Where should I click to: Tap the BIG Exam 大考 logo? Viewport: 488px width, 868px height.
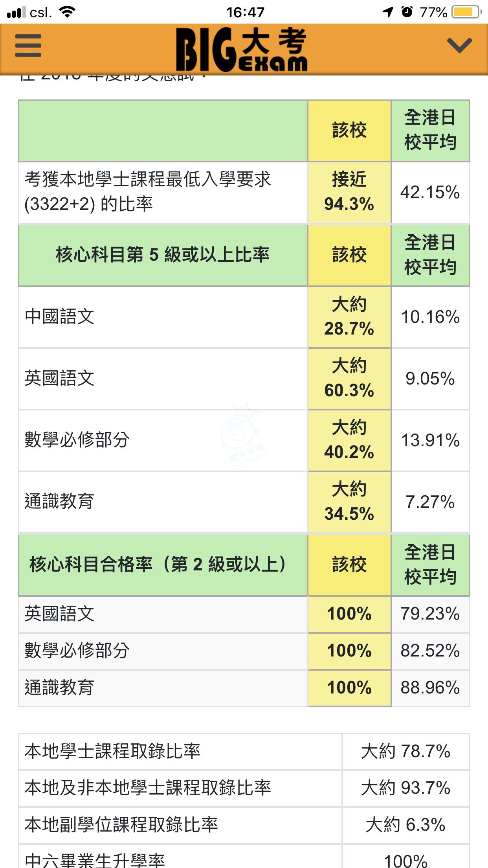coord(241,49)
